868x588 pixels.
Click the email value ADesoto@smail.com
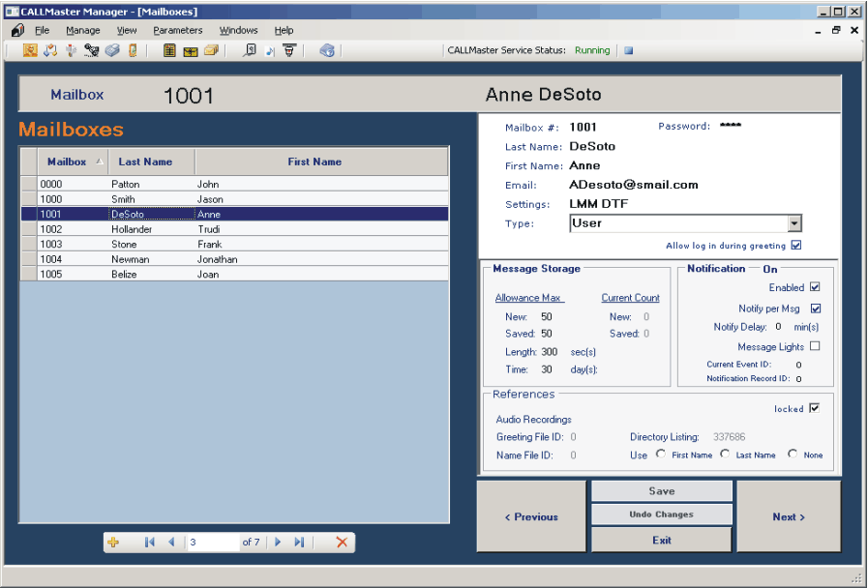[x=633, y=185]
